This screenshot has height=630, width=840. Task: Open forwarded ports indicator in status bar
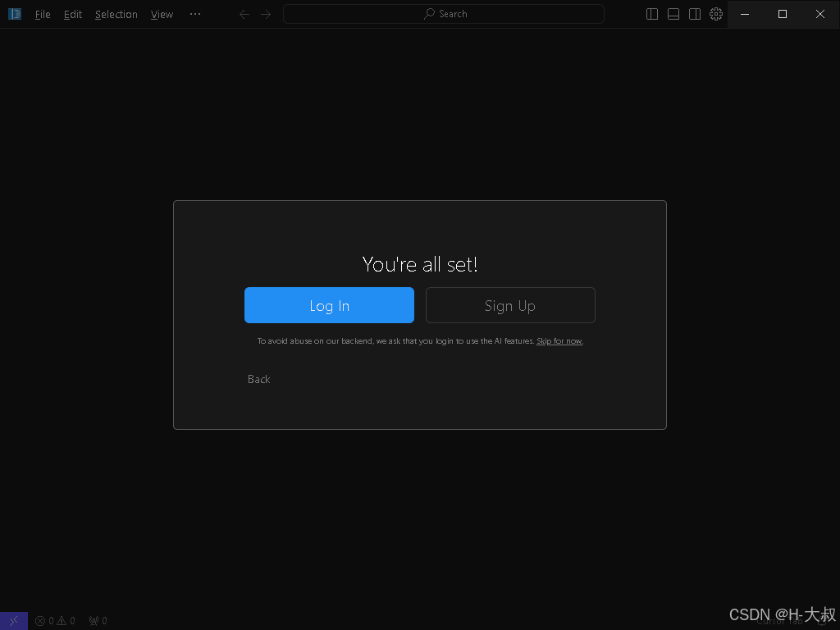pos(98,621)
